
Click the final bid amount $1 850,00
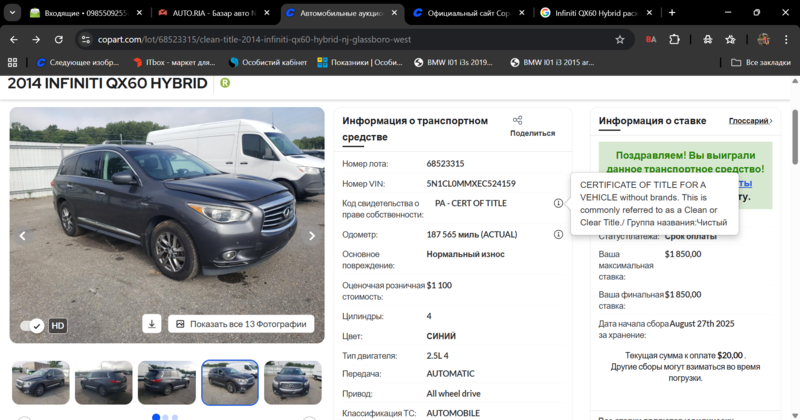(683, 294)
